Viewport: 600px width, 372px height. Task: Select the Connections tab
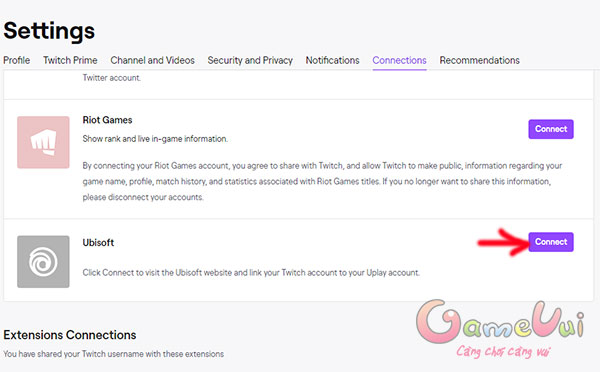point(399,60)
